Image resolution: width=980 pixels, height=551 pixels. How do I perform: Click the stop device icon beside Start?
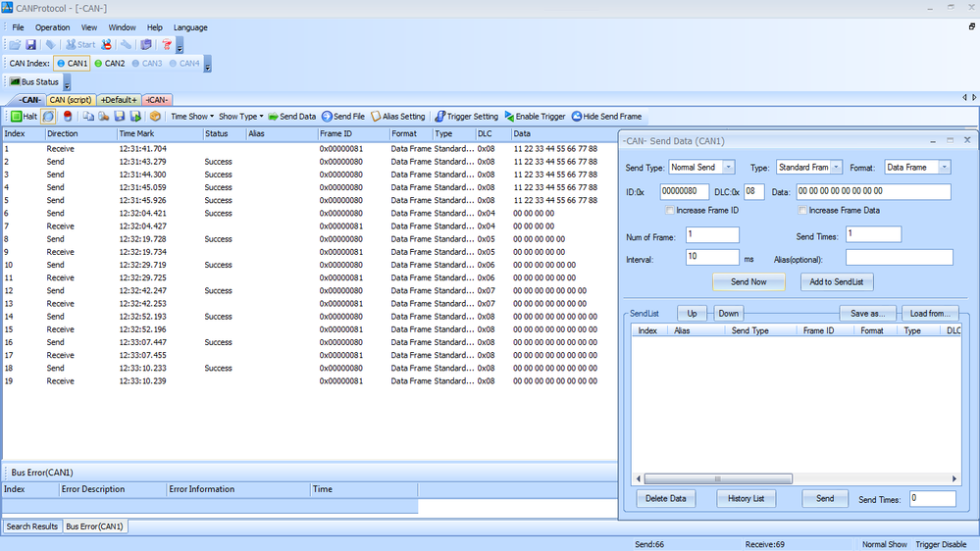pyautogui.click(x=107, y=45)
